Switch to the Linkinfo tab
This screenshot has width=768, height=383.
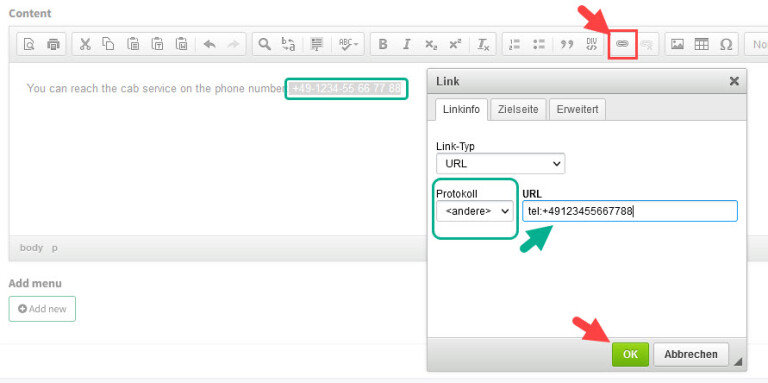tap(461, 110)
